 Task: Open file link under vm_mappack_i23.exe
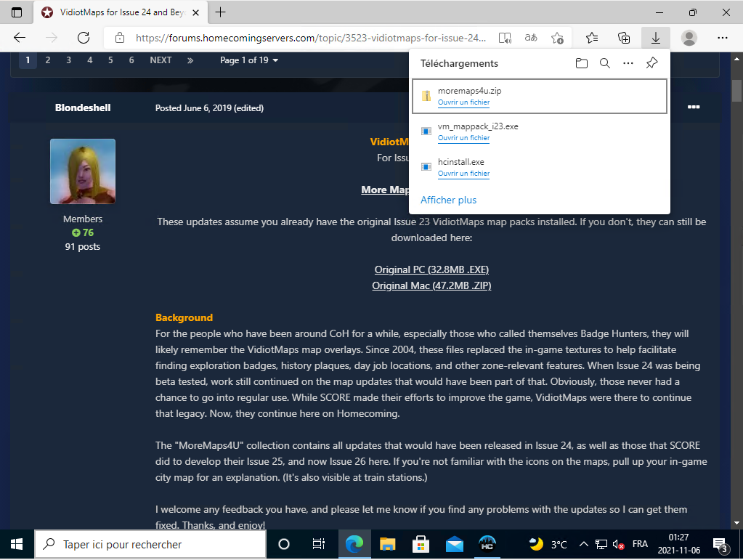[463, 138]
